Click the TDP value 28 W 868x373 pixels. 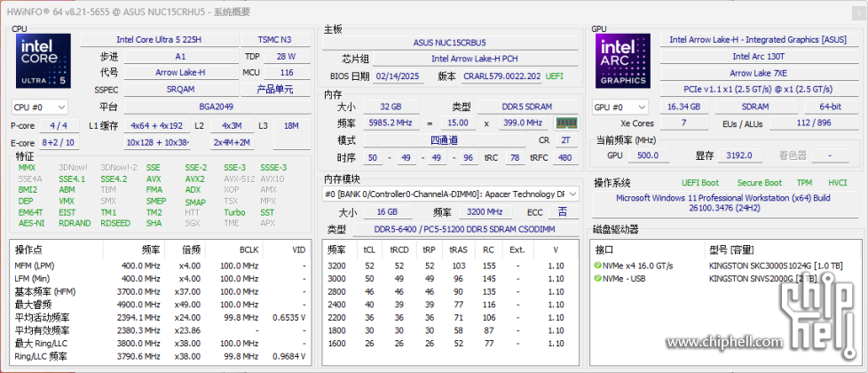click(x=287, y=57)
